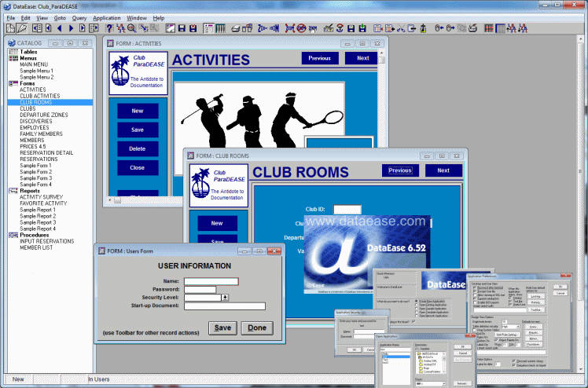The height and width of the screenshot is (388, 588).
Task: Select MAIN MENU in the Catalog tree
Action: (x=34, y=64)
